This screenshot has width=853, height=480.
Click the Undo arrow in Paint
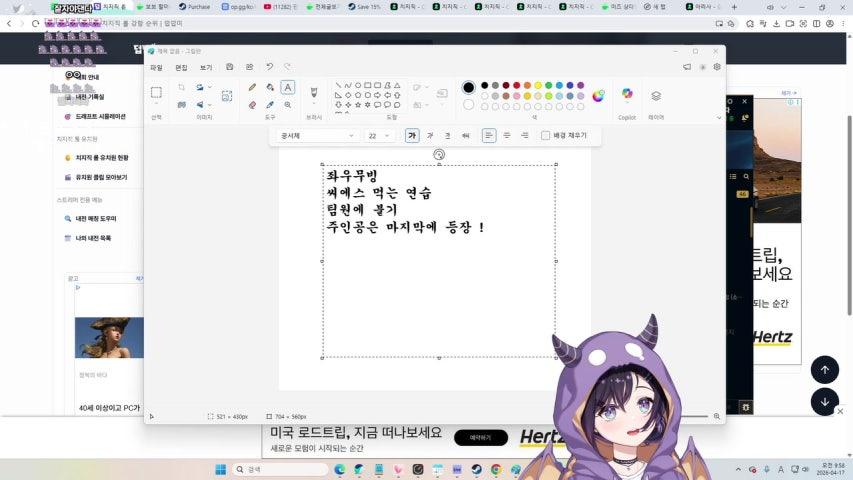(270, 67)
